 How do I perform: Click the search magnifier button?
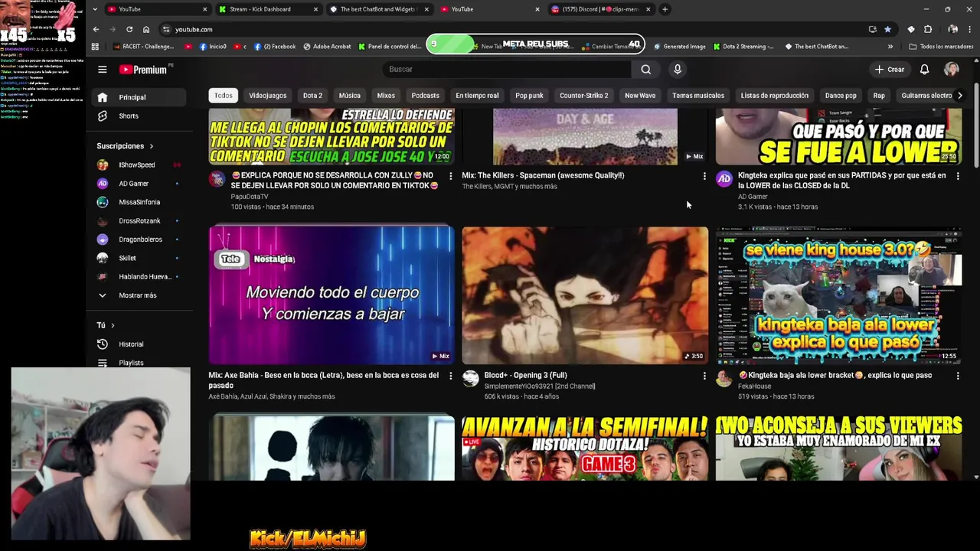(645, 69)
